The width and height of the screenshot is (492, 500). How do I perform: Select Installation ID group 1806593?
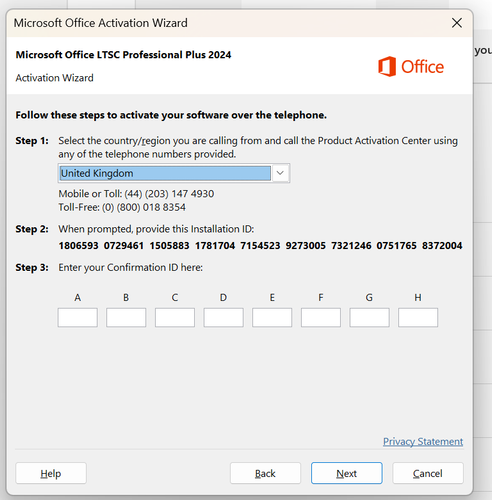[x=78, y=246]
